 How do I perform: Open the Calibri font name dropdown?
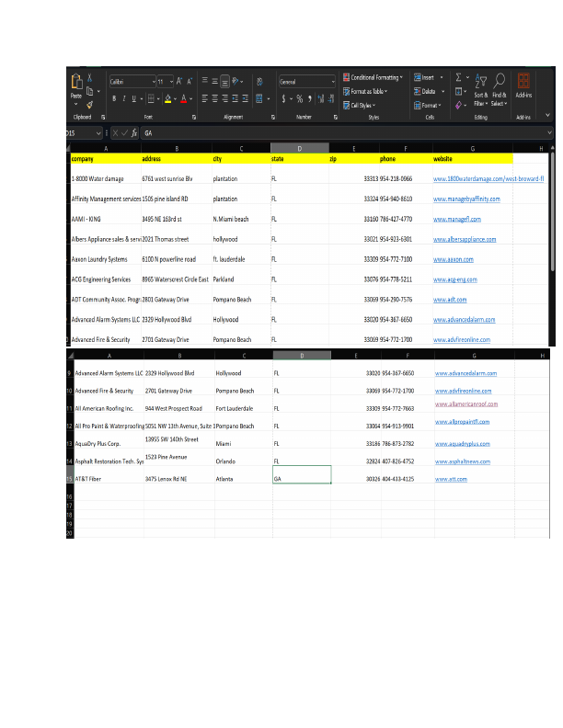pos(154,82)
